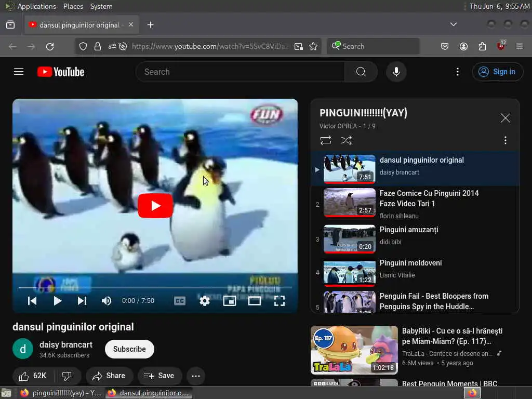The image size is (532, 399).
Task: Enter fullscreen mode
Action: pyautogui.click(x=280, y=301)
